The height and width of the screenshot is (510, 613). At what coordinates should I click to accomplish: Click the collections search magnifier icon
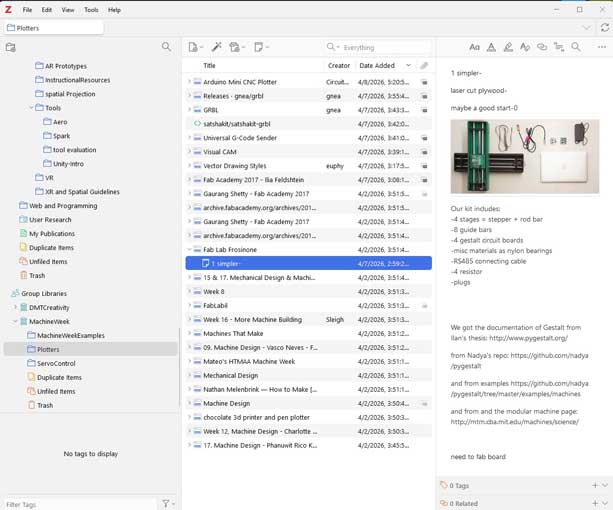point(166,47)
